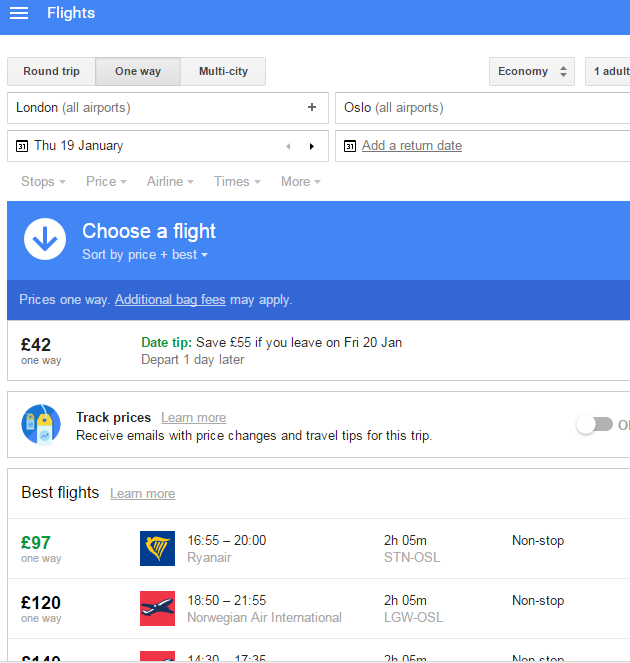
Task: Click the Norwegian Air International logo
Action: coord(157,608)
